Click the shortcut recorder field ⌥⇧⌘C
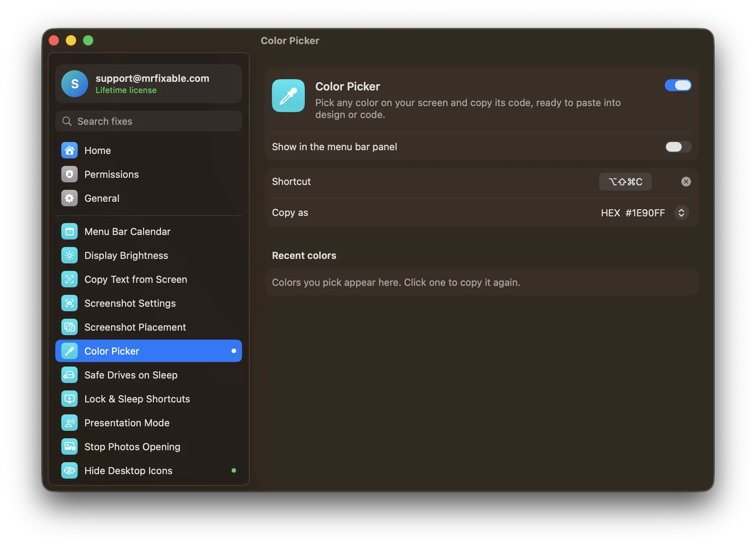Image resolution: width=756 pixels, height=547 pixels. pyautogui.click(x=625, y=182)
